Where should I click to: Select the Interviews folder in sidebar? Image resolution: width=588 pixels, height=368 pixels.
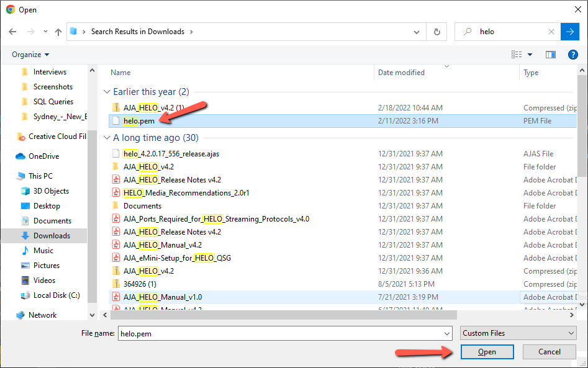coord(50,72)
